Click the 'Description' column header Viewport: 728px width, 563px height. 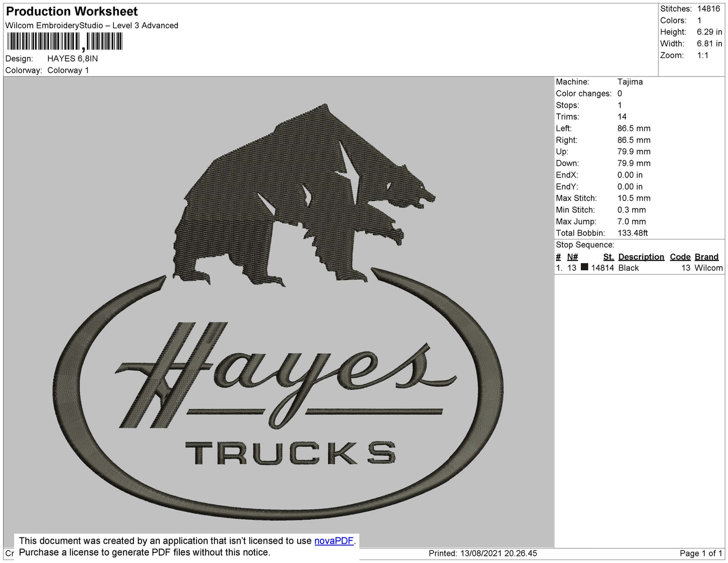point(641,257)
